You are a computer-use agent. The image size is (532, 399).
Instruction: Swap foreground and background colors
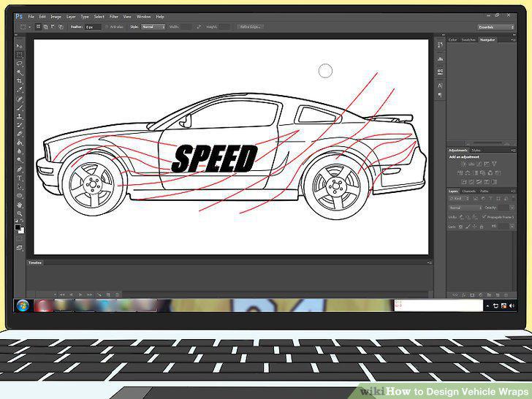pos(22,221)
